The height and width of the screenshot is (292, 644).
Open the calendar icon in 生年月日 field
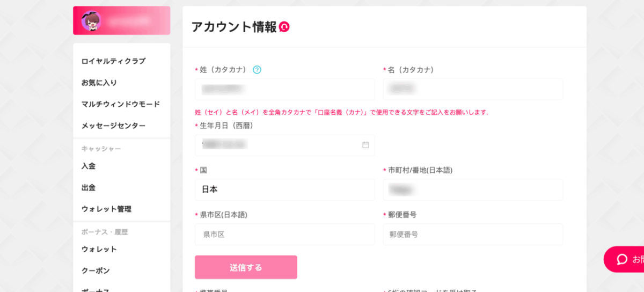pyautogui.click(x=365, y=145)
